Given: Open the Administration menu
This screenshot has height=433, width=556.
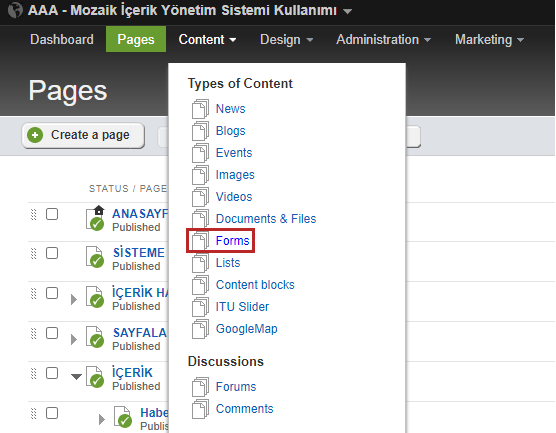Looking at the screenshot, I should pyautogui.click(x=384, y=39).
